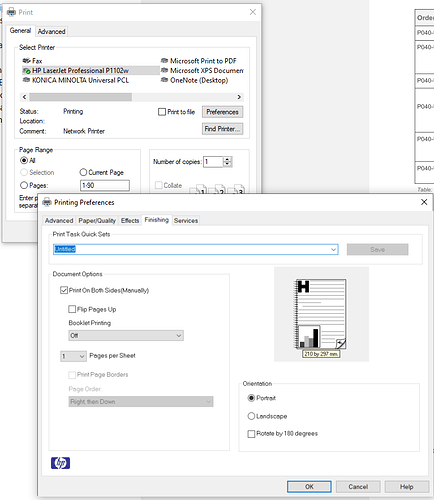Close the Printing Preferences dialog
The height and width of the screenshot is (500, 434).
coord(424,202)
